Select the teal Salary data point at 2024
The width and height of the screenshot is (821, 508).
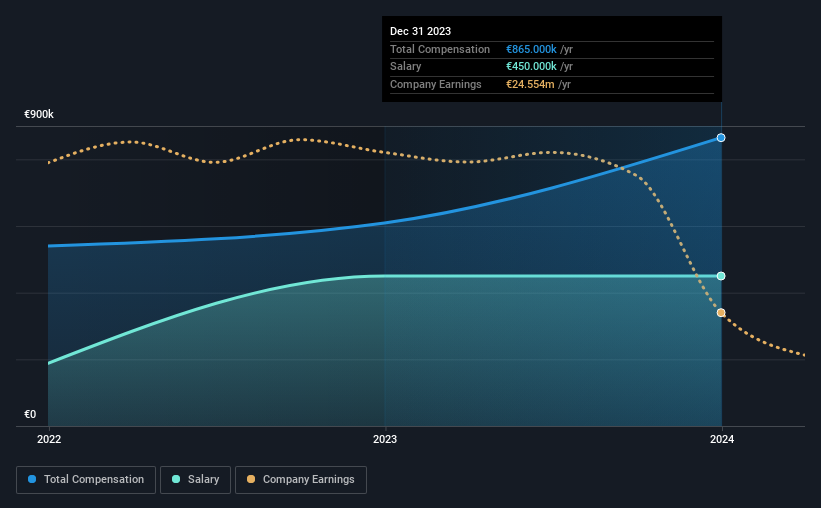[721, 276]
